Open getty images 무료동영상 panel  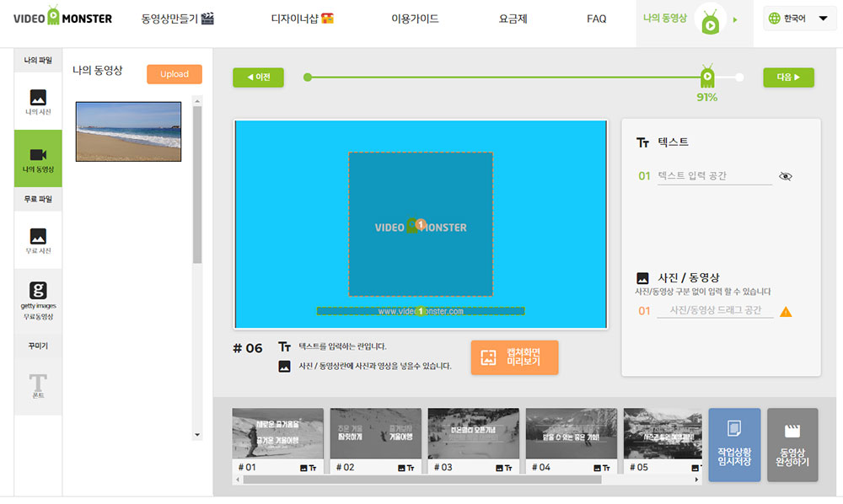(38, 300)
